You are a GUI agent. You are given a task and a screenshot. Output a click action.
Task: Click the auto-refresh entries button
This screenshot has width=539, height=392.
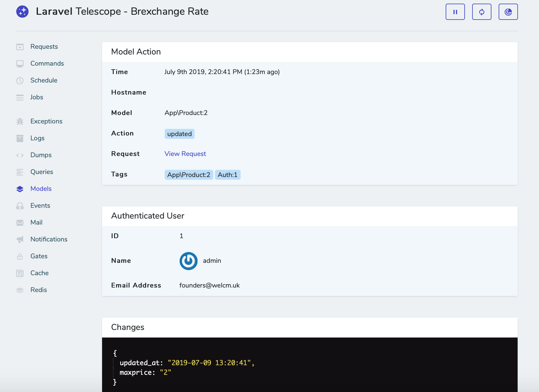[481, 12]
